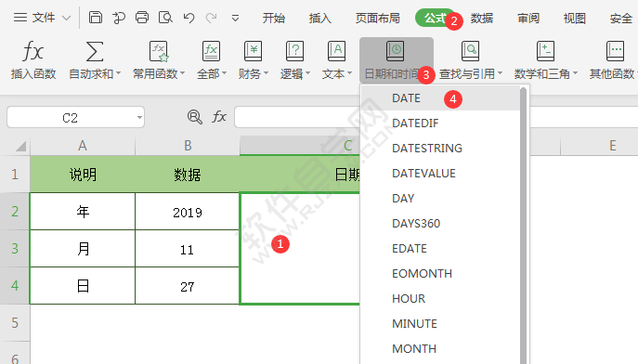
Task: Open the 查找与引用 functions icon
Action: pos(470,52)
